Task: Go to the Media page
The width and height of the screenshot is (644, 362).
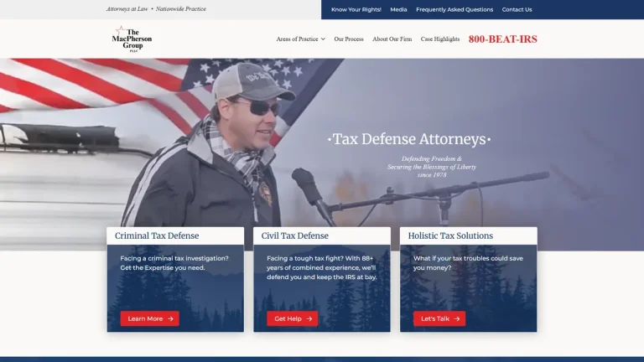Action: [x=398, y=9]
